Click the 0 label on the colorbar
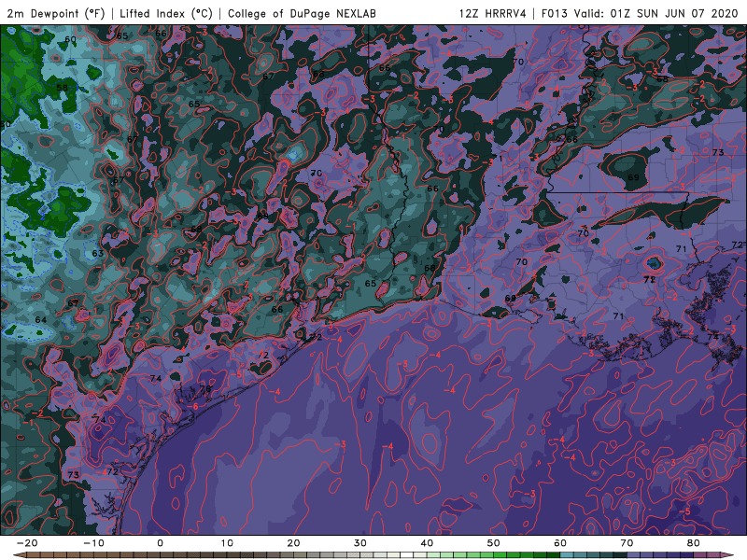The image size is (747, 560). [x=160, y=543]
